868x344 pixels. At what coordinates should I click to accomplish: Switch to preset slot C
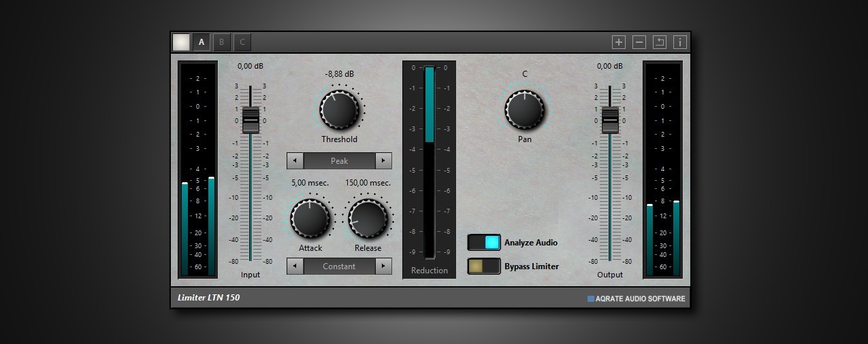[x=242, y=42]
